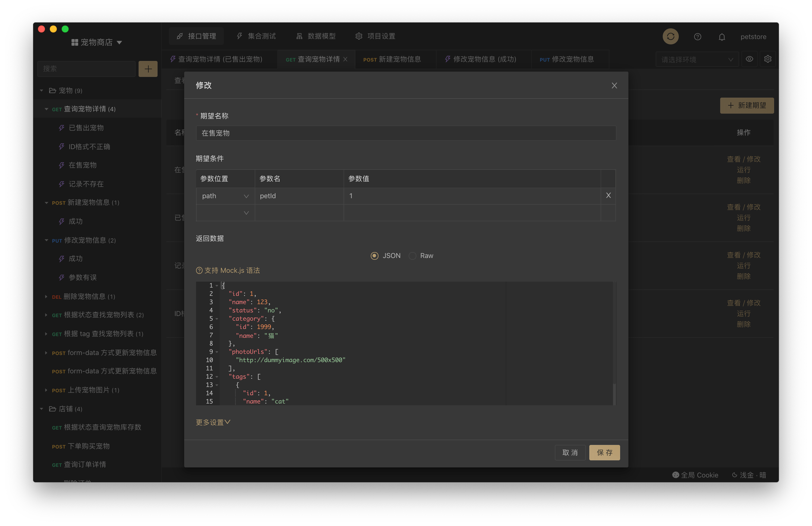Click the 期望名称 input showing 在售宠物
Image resolution: width=812 pixels, height=526 pixels.
[406, 133]
